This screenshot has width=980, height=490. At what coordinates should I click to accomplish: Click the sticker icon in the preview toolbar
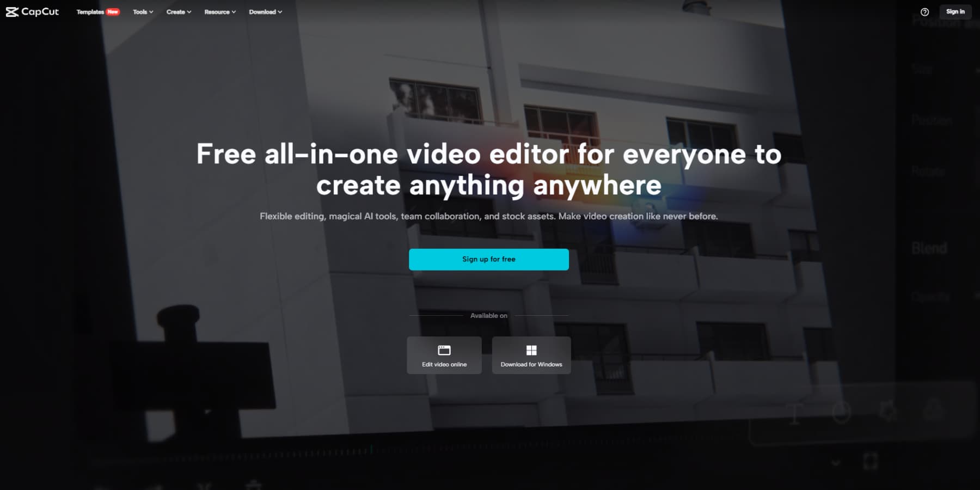tap(889, 412)
